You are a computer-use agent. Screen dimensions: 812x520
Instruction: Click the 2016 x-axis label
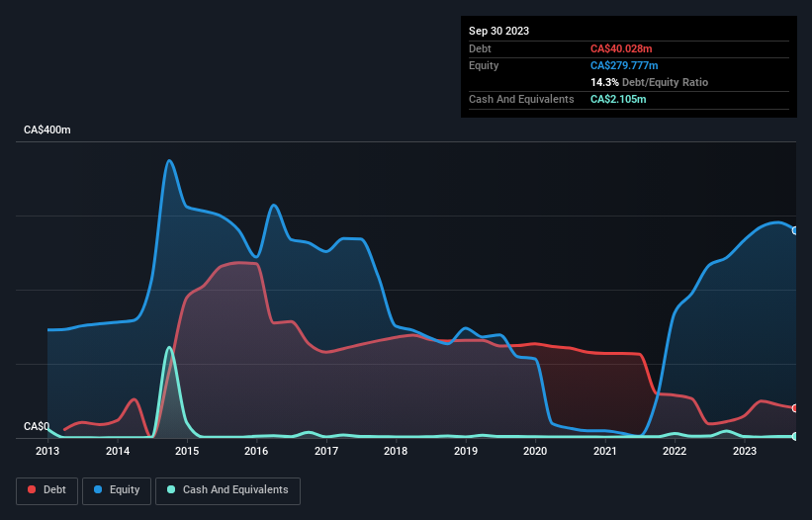pos(256,451)
